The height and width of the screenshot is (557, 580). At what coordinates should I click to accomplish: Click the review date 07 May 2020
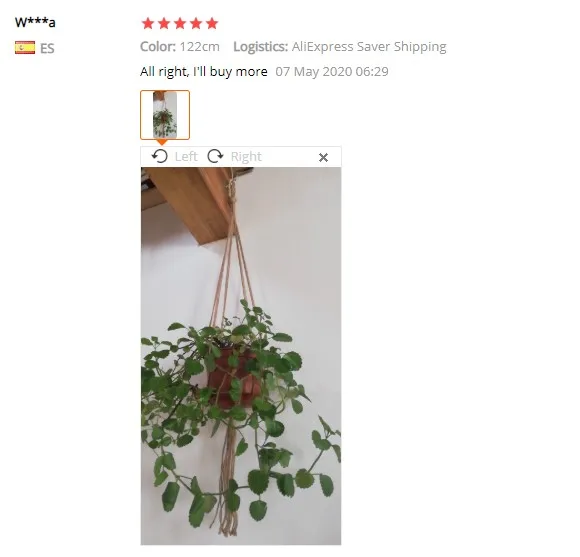[313, 71]
